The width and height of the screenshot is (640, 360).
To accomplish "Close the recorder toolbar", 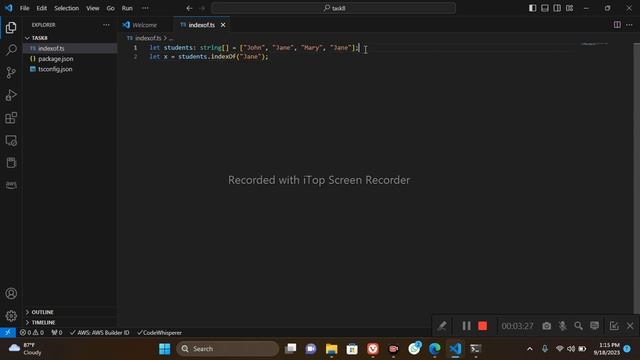I will tap(630, 326).
